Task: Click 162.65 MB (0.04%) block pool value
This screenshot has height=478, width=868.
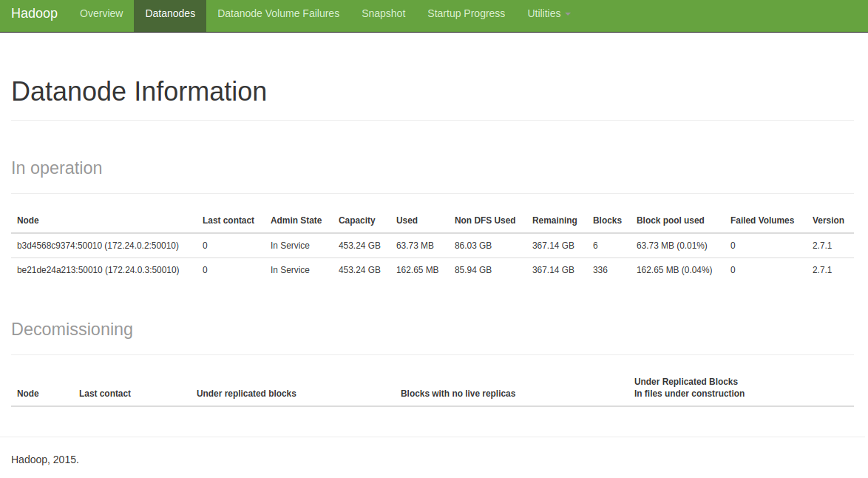Action: pyautogui.click(x=674, y=270)
